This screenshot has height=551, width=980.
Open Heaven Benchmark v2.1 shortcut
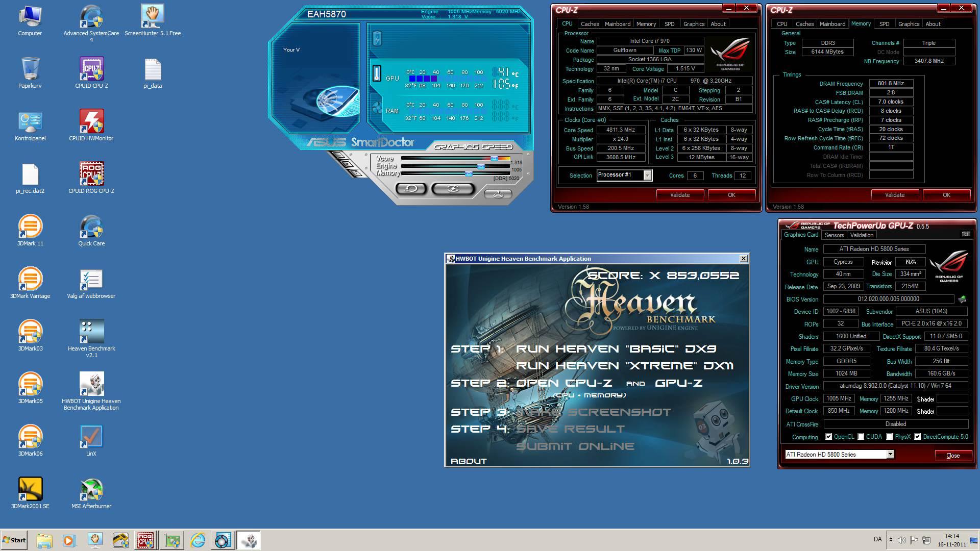tap(91, 339)
